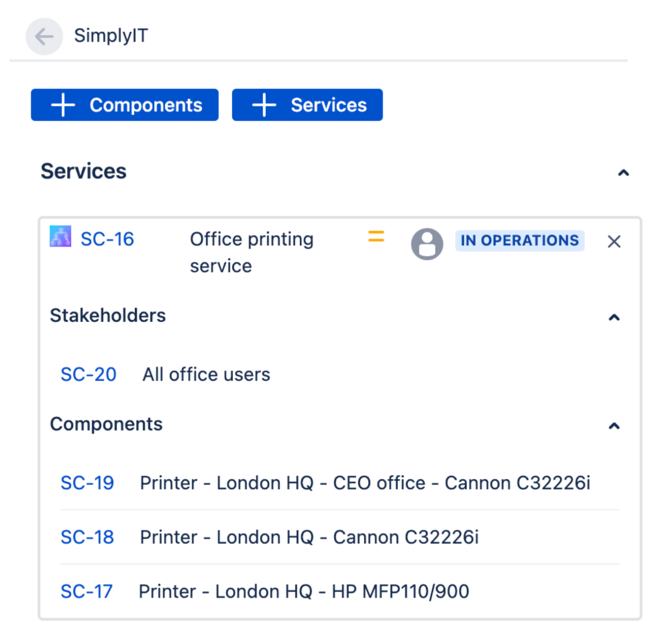Click the medium priority icon on SC-16

point(376,236)
